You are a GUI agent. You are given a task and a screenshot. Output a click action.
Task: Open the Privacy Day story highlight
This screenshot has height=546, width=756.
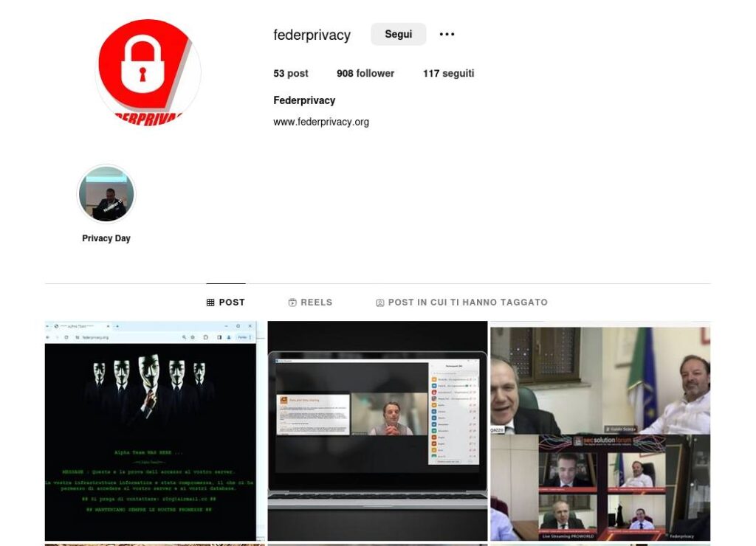pyautogui.click(x=106, y=194)
